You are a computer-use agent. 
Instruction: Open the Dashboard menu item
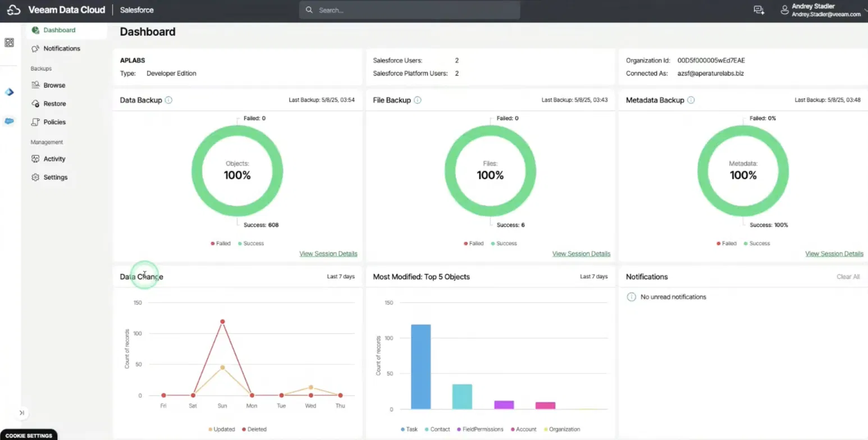pos(66,30)
